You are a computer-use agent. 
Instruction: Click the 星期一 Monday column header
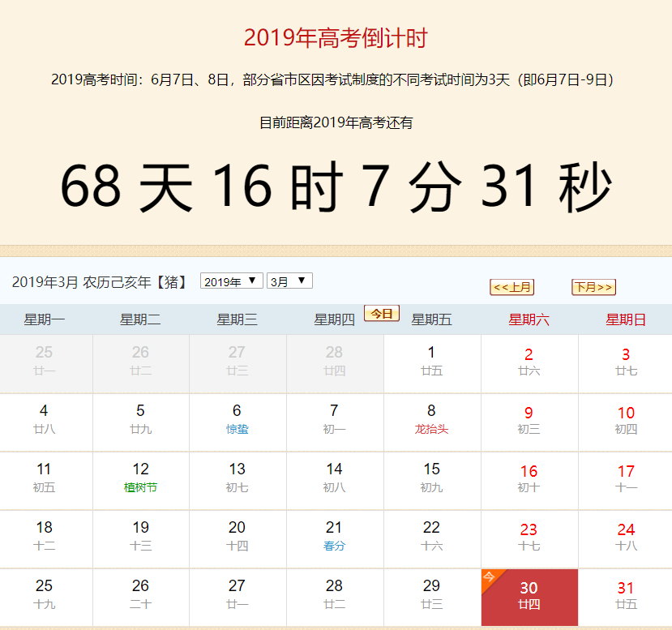46,319
